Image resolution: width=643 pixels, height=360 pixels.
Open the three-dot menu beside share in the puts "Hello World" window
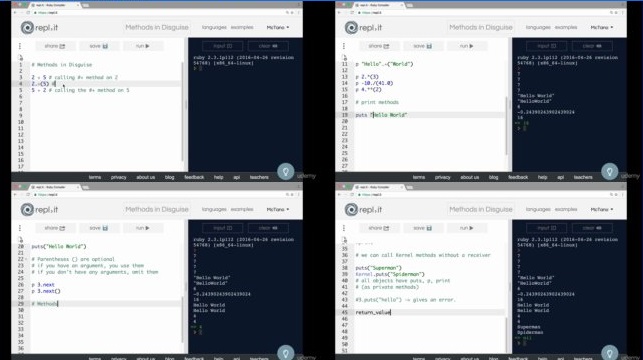[344, 46]
